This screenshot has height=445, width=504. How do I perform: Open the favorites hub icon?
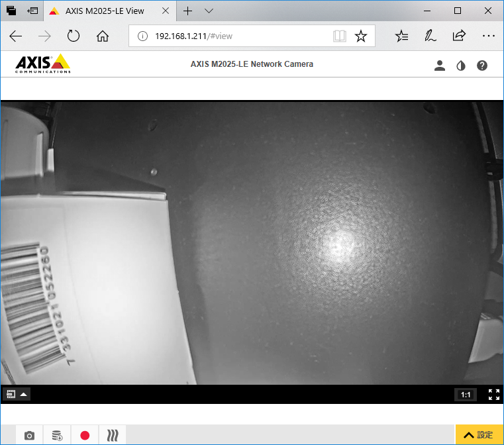pyautogui.click(x=401, y=36)
